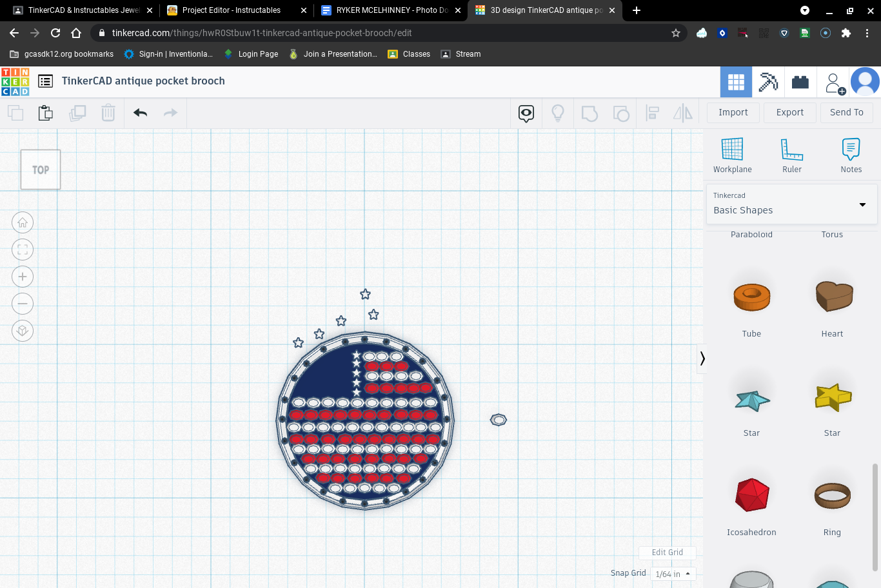
Task: Open the Snap Grid value dropdown
Action: [673, 574]
